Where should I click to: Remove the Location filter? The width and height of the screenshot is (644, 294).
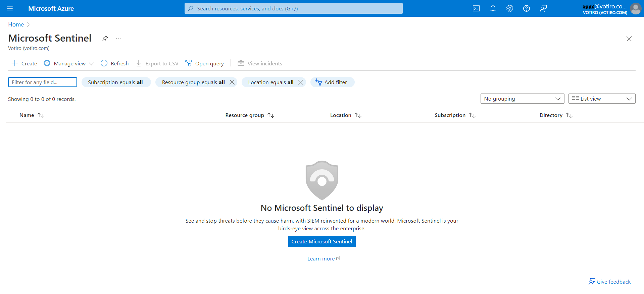[300, 82]
